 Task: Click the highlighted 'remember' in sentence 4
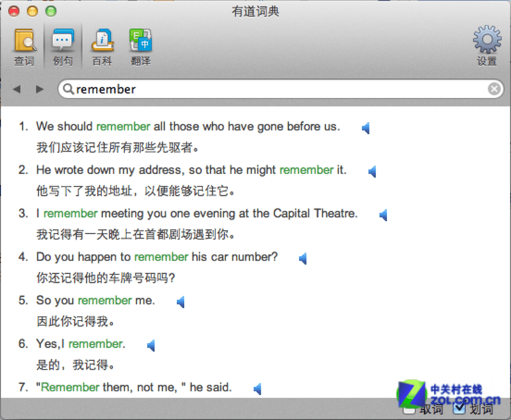(162, 257)
